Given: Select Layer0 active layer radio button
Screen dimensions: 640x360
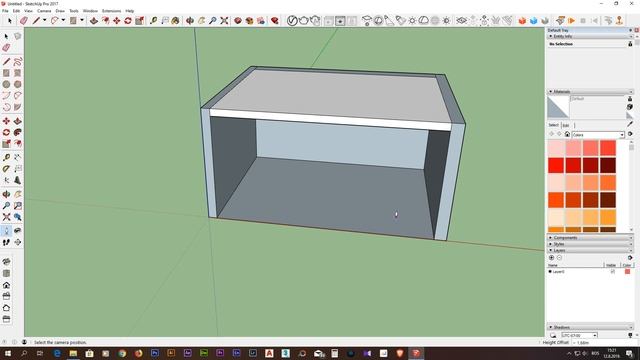Looking at the screenshot, I should (x=550, y=271).
